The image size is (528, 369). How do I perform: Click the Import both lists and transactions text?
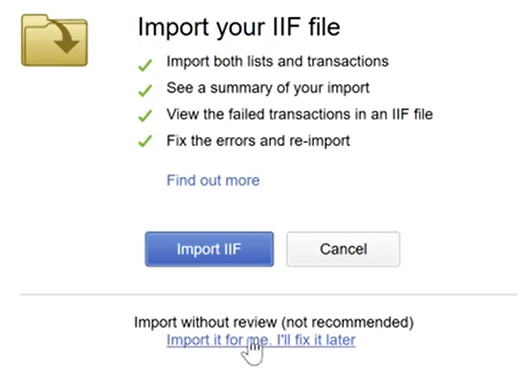coord(277,62)
